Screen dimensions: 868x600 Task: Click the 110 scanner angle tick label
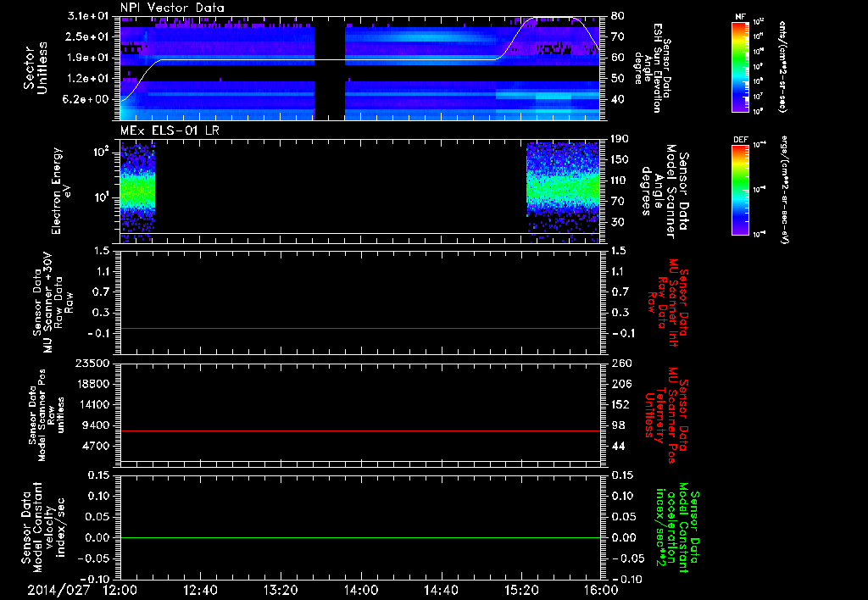pos(618,181)
